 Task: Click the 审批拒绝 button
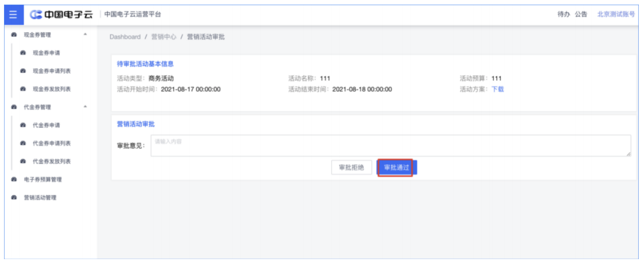[351, 168]
